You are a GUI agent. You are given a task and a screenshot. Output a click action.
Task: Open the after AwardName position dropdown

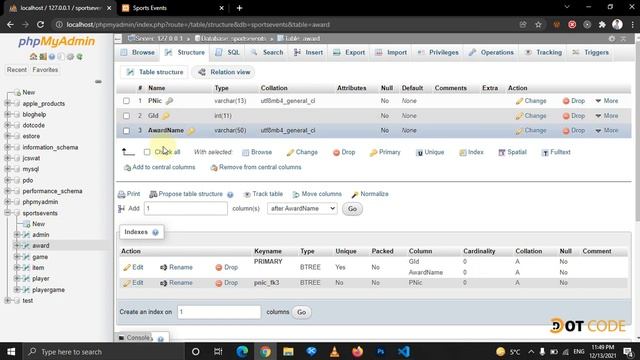[x=302, y=209]
